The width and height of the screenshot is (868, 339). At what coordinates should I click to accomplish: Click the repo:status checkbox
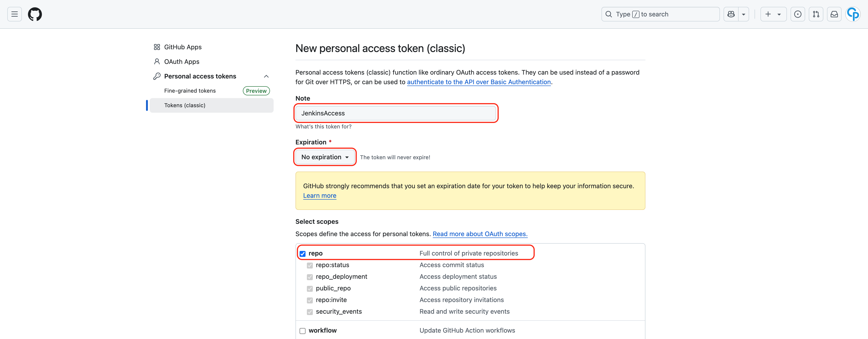pos(310,266)
